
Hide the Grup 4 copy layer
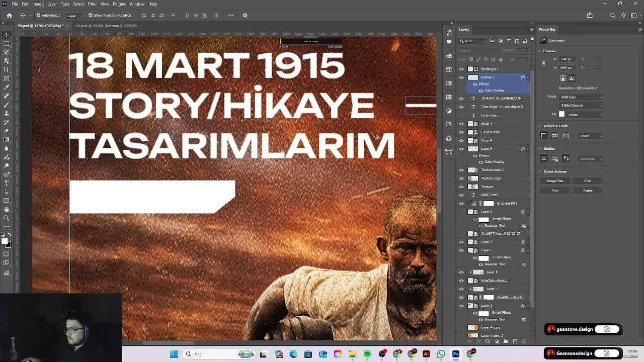click(x=461, y=132)
